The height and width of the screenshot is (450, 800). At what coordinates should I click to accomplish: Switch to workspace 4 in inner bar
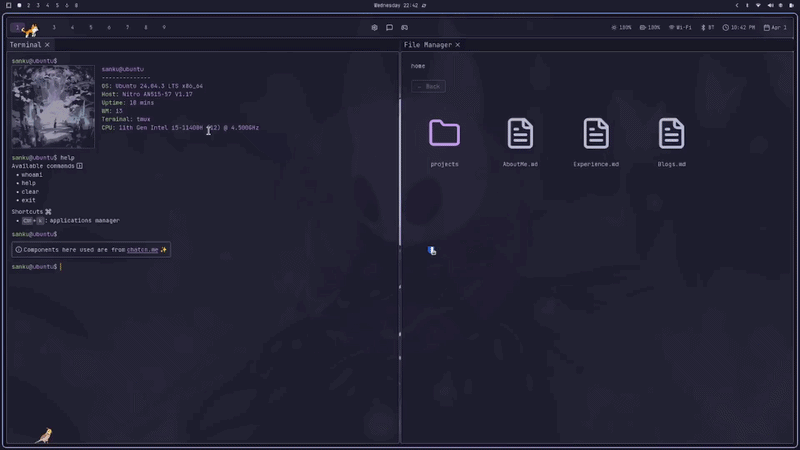click(72, 28)
